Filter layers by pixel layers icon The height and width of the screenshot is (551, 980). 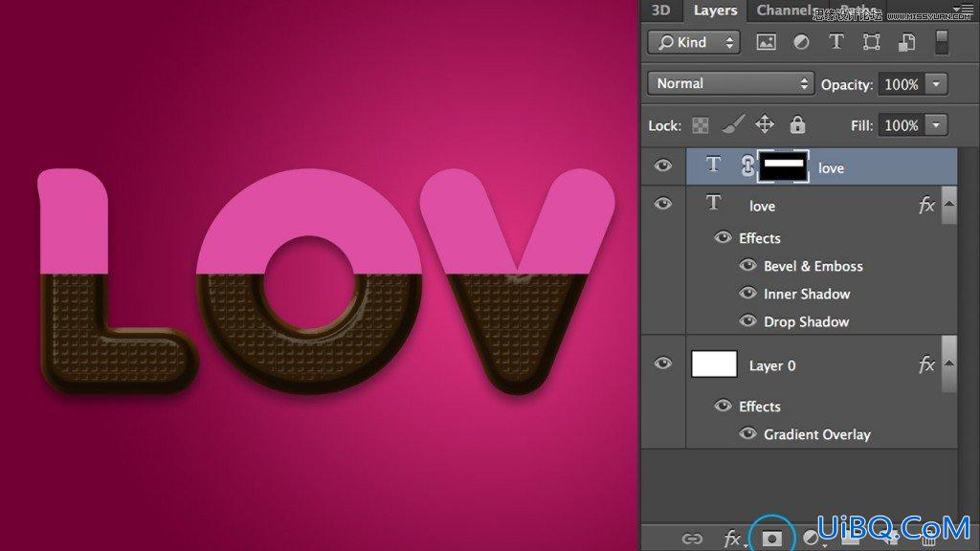coord(766,42)
